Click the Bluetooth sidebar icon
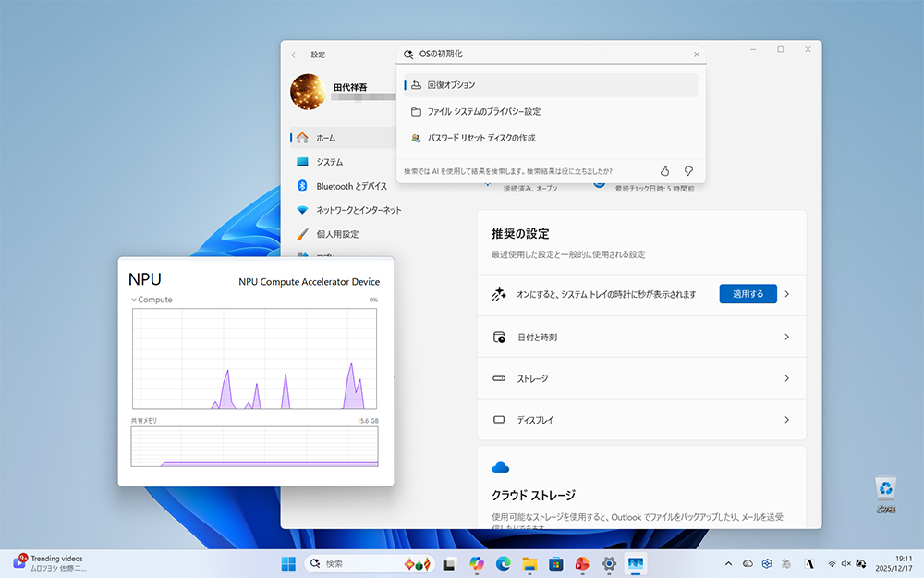Image resolution: width=924 pixels, height=578 pixels. (302, 186)
